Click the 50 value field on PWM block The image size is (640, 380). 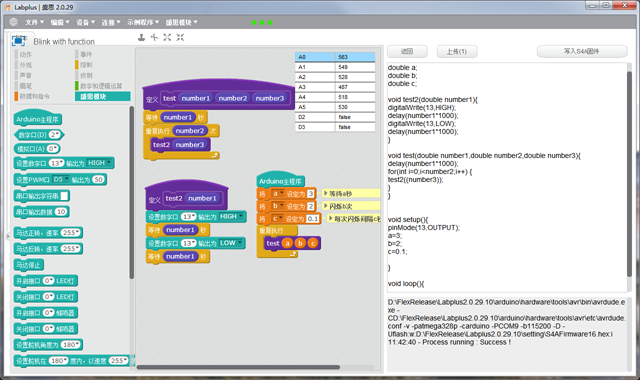pyautogui.click(x=98, y=179)
